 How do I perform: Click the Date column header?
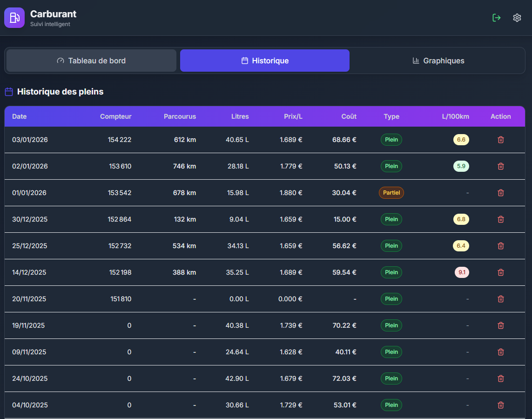tap(20, 116)
